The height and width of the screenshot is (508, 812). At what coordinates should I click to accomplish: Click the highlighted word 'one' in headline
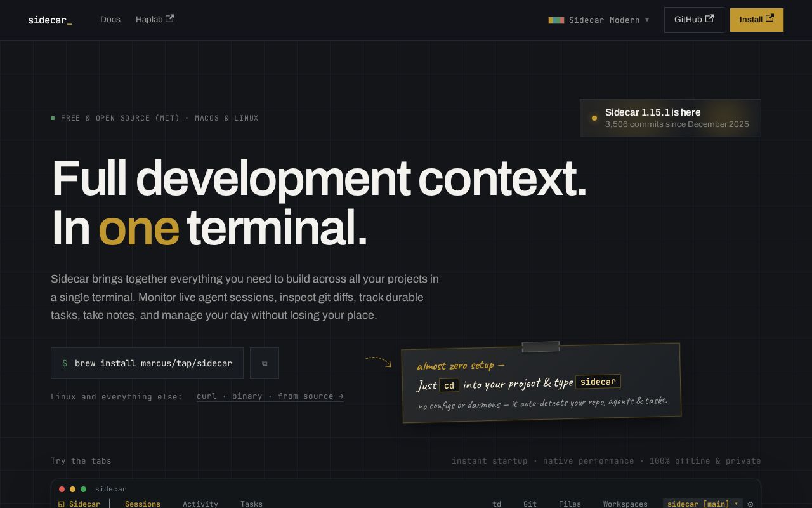[x=138, y=227]
